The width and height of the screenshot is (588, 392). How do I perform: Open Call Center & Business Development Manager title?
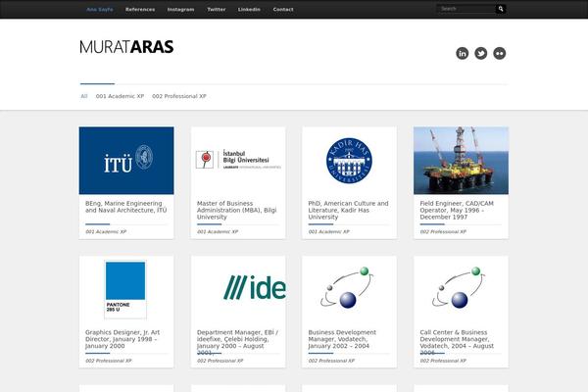(x=457, y=342)
